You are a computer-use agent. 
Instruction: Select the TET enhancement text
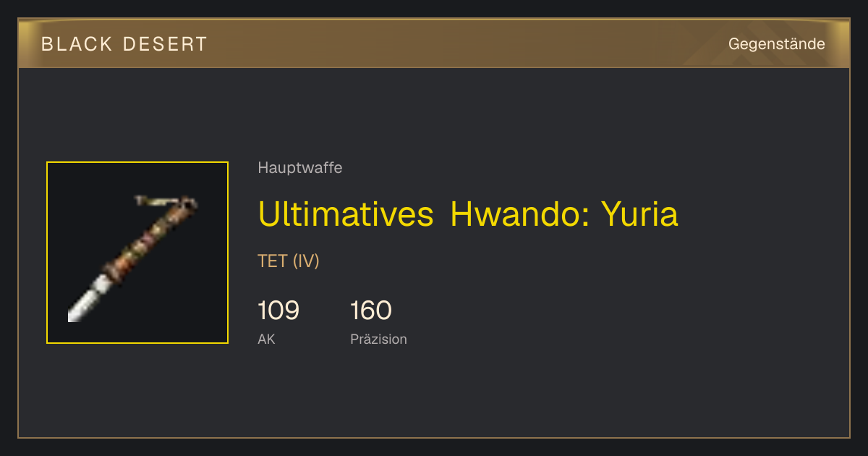click(273, 261)
